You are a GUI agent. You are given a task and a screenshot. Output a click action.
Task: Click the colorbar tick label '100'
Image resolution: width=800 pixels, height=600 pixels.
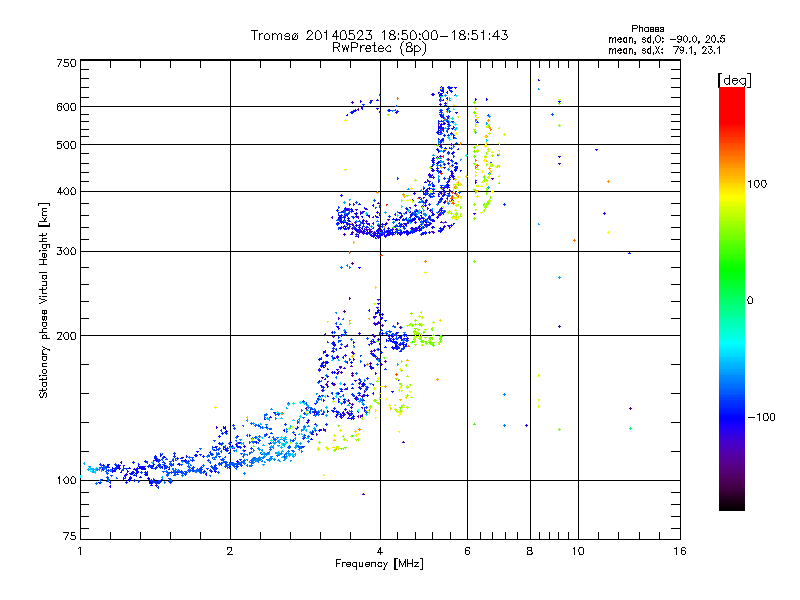(757, 184)
